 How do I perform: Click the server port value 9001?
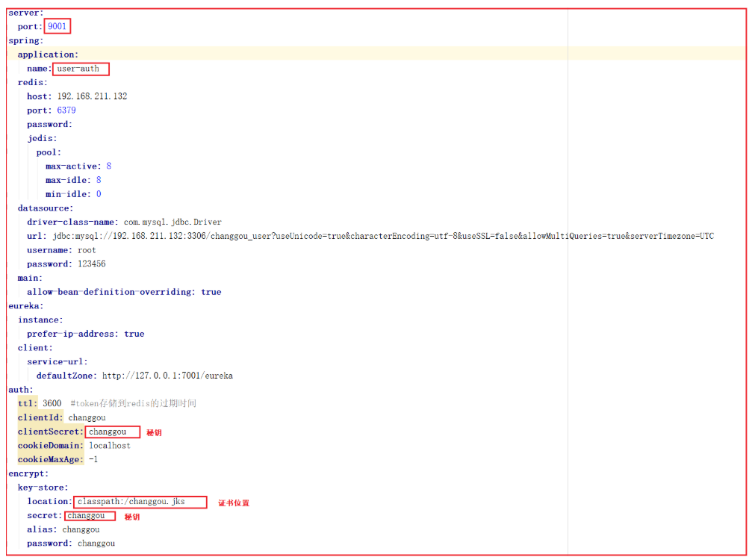point(57,26)
